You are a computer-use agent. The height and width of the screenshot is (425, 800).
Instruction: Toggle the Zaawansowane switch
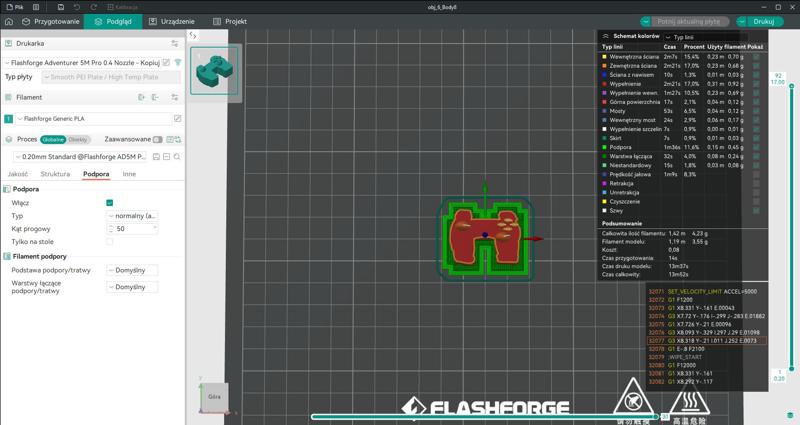click(157, 139)
